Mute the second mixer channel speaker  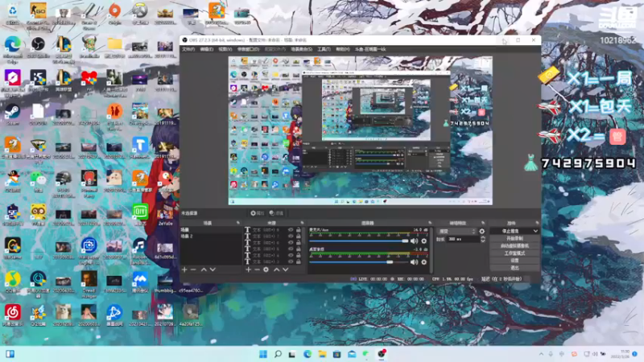click(414, 262)
